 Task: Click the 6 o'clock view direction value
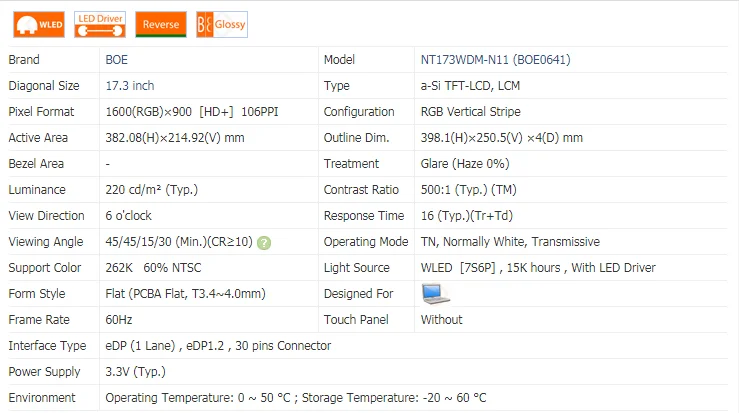click(x=128, y=215)
